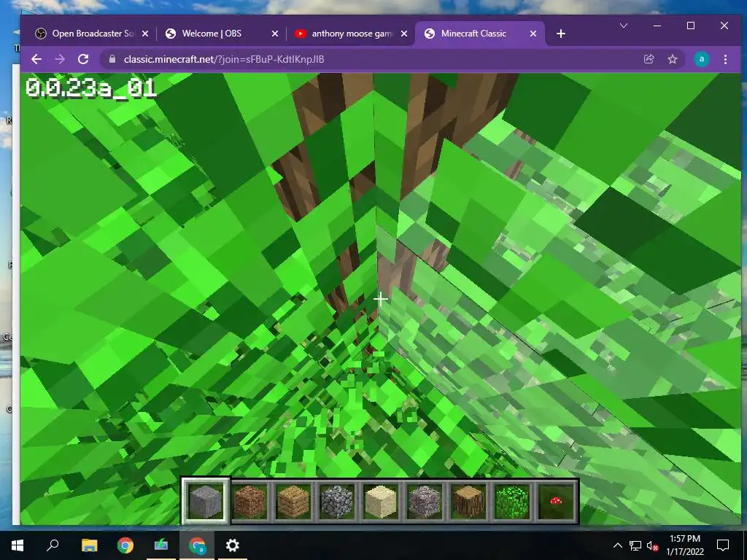Go back to previous page
747x560 pixels.
pos(36,59)
